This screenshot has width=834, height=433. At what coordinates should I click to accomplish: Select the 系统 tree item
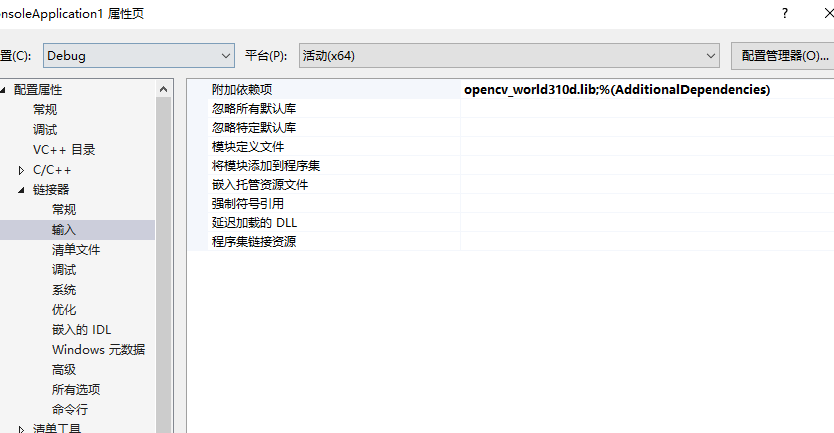(x=64, y=290)
